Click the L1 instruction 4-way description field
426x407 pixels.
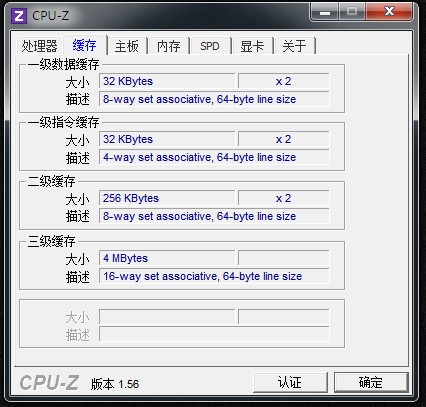pos(214,157)
